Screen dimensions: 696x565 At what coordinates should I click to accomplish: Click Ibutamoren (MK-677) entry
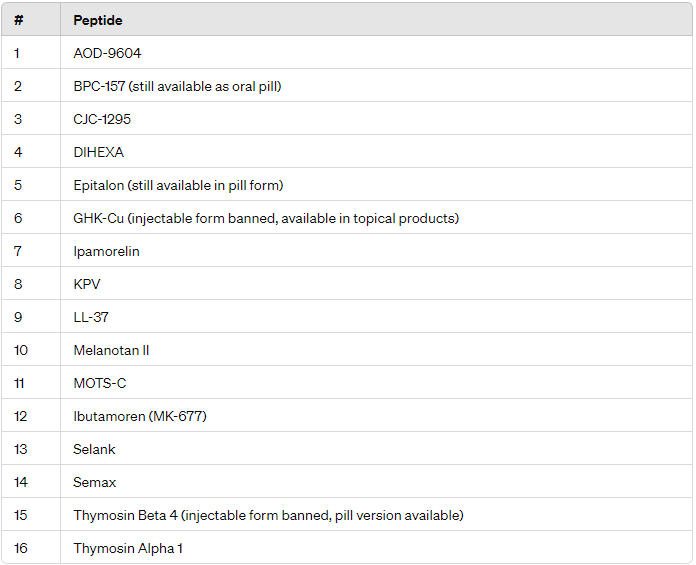tap(140, 416)
